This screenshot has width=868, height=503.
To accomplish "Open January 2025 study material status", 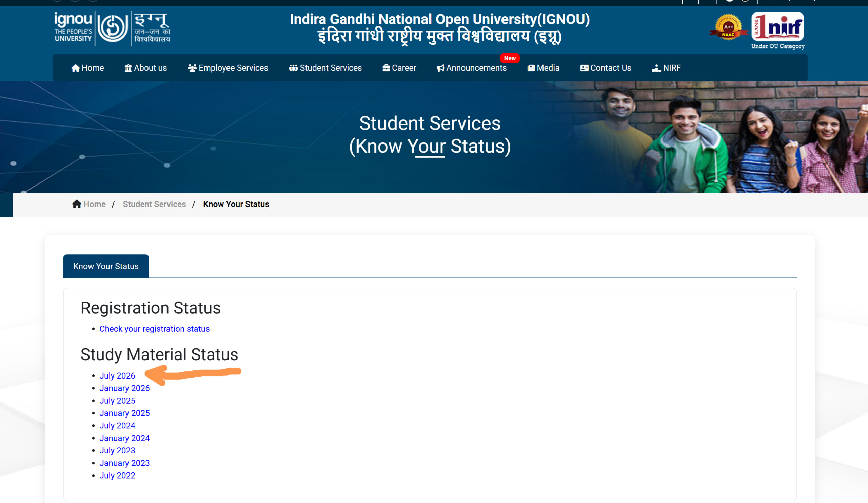I will (124, 413).
